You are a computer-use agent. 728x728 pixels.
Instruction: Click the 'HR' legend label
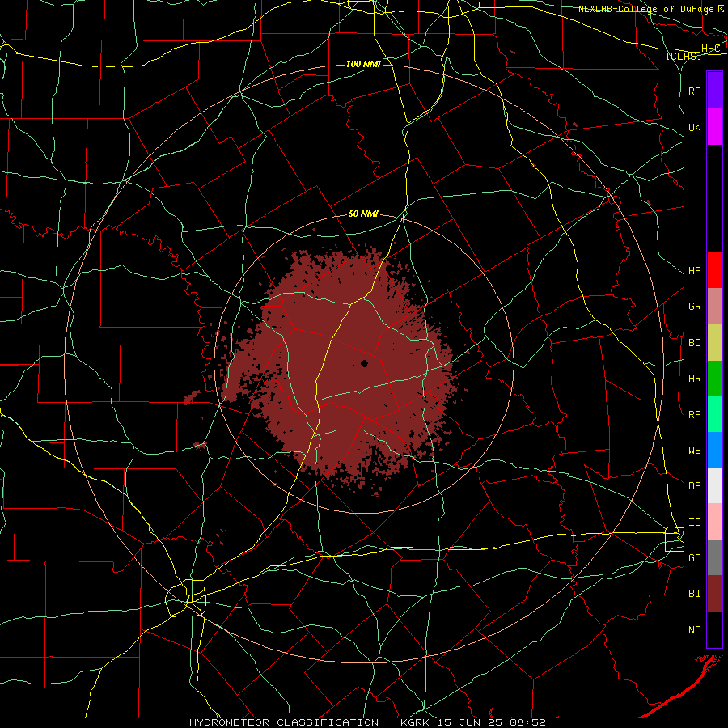[x=694, y=379]
